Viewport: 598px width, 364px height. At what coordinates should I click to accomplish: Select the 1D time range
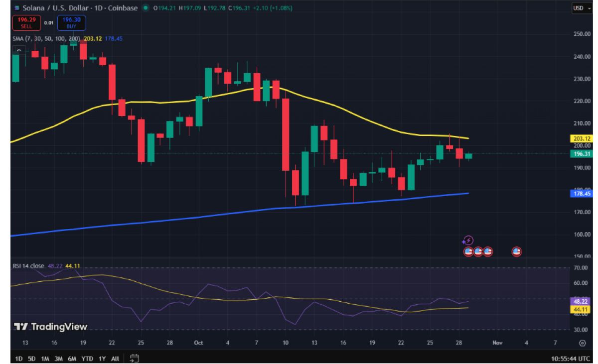pos(18,358)
